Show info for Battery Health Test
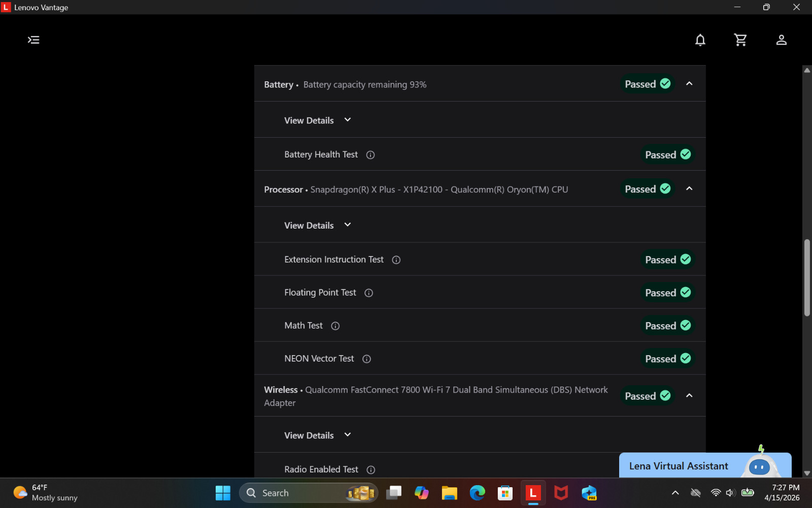 [370, 155]
